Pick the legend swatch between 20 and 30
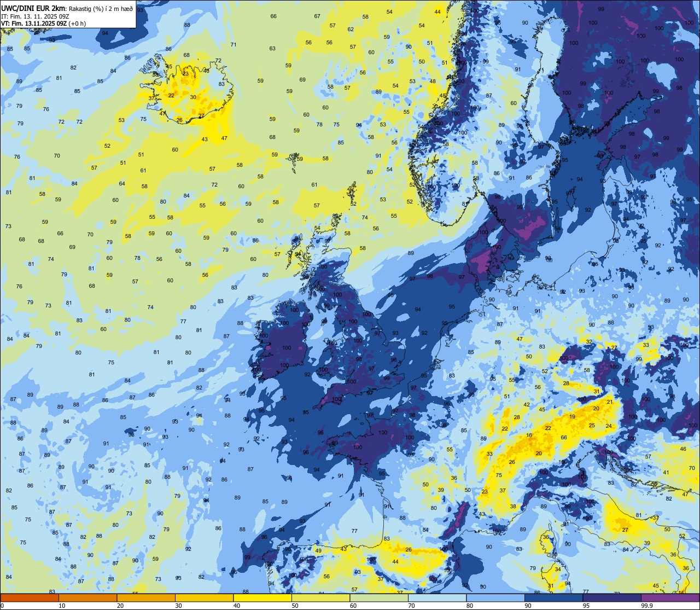The image size is (700, 610). [x=146, y=598]
